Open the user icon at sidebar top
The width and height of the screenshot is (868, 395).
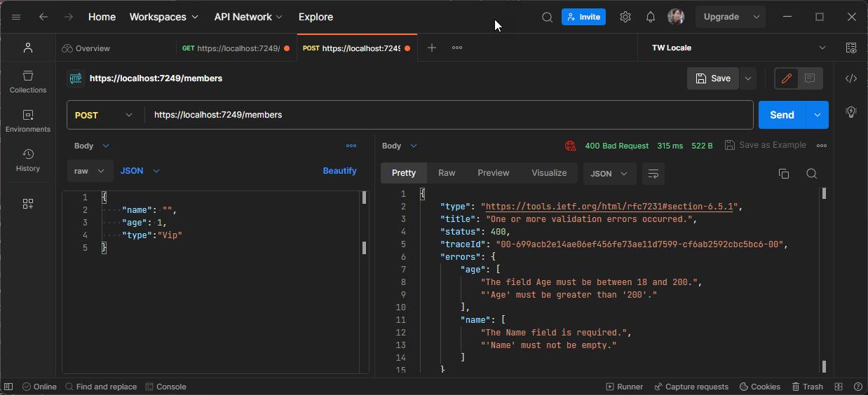28,48
